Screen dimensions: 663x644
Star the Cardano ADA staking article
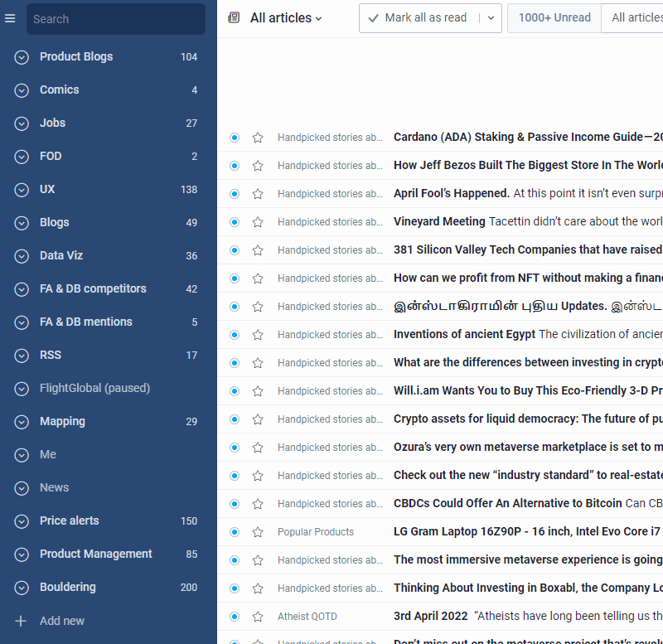click(258, 137)
